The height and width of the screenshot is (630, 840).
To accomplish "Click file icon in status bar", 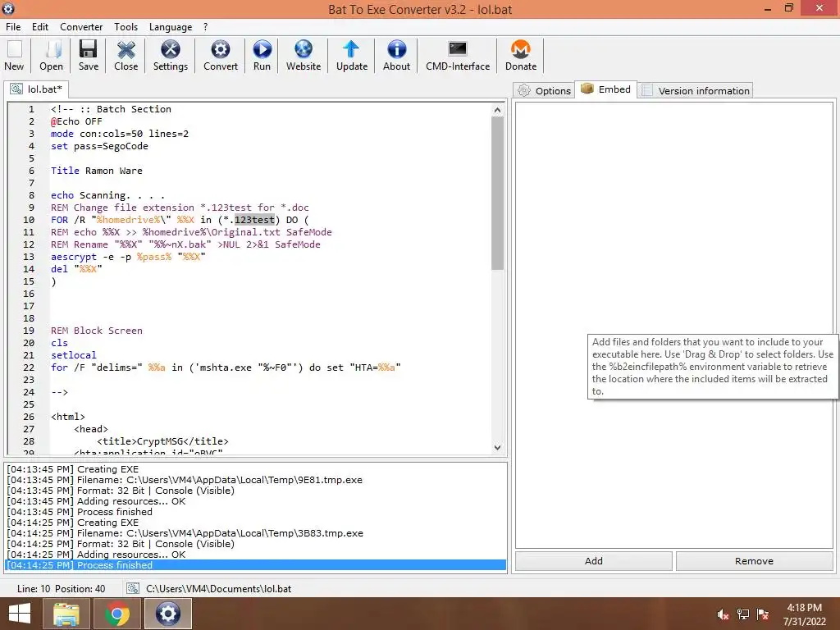I will pyautogui.click(x=132, y=589).
